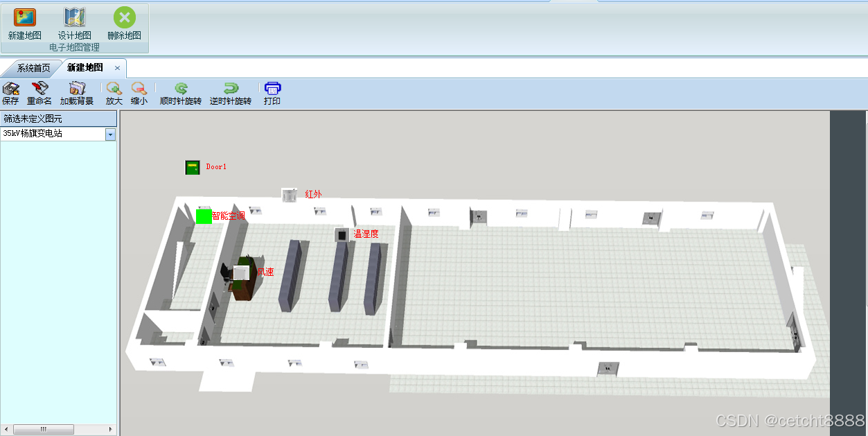Rotate map counterclockwise with 逆时针旋转
This screenshot has width=868, height=436.
point(231,94)
